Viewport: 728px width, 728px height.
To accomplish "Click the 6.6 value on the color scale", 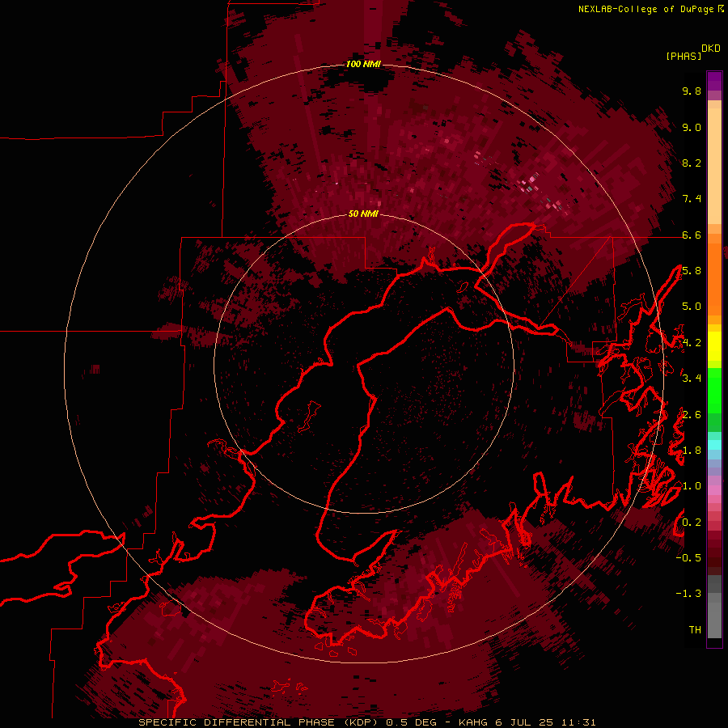I will (x=692, y=235).
